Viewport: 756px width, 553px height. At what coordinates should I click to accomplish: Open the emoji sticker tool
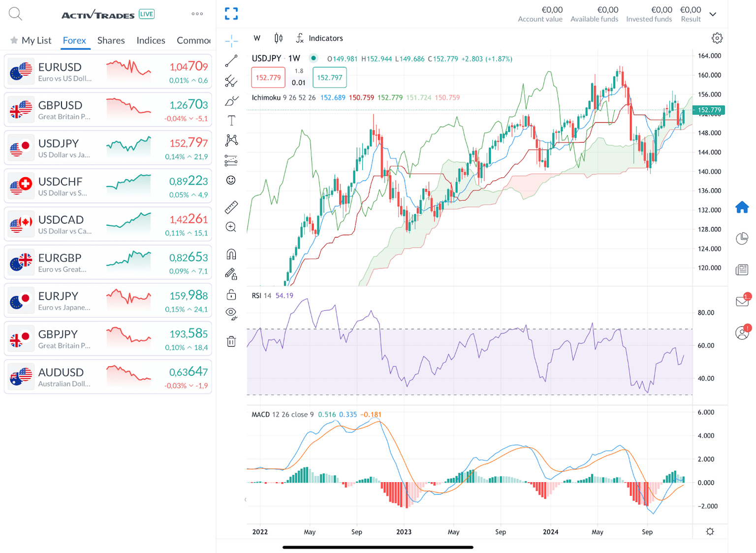(231, 180)
